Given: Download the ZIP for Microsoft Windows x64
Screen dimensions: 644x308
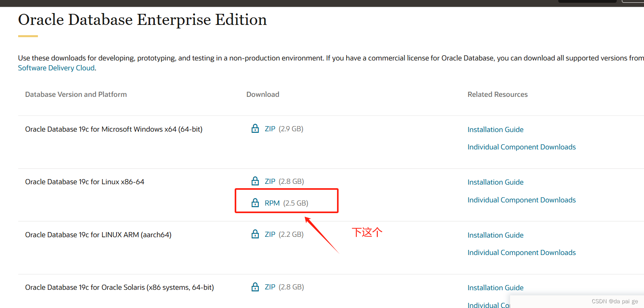Looking at the screenshot, I should click(x=270, y=129).
